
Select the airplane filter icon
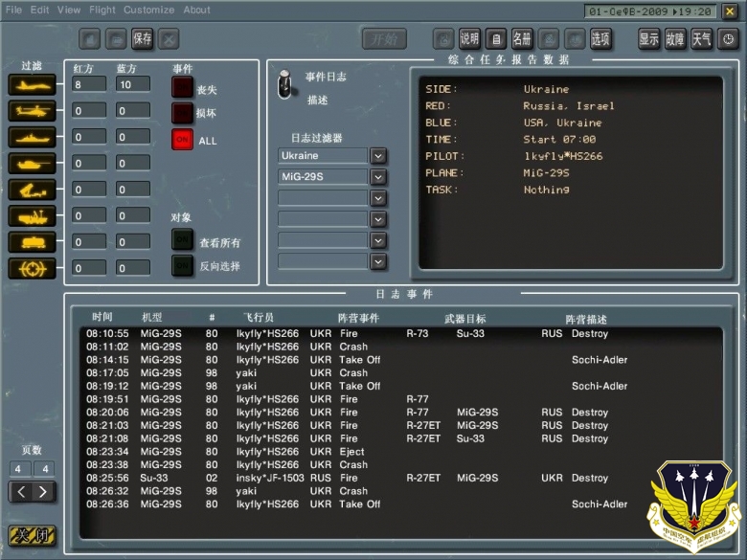click(x=32, y=86)
